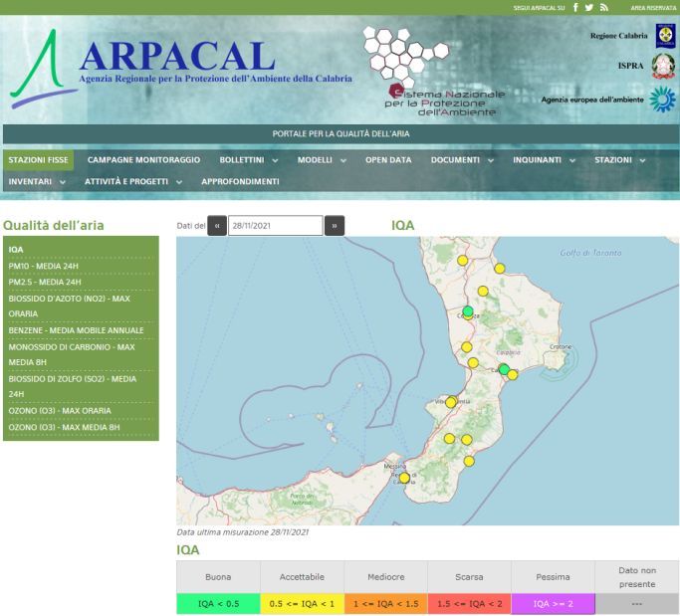Open the RSS feed icon
Viewport: 680px width, 616px height.
point(603,7)
